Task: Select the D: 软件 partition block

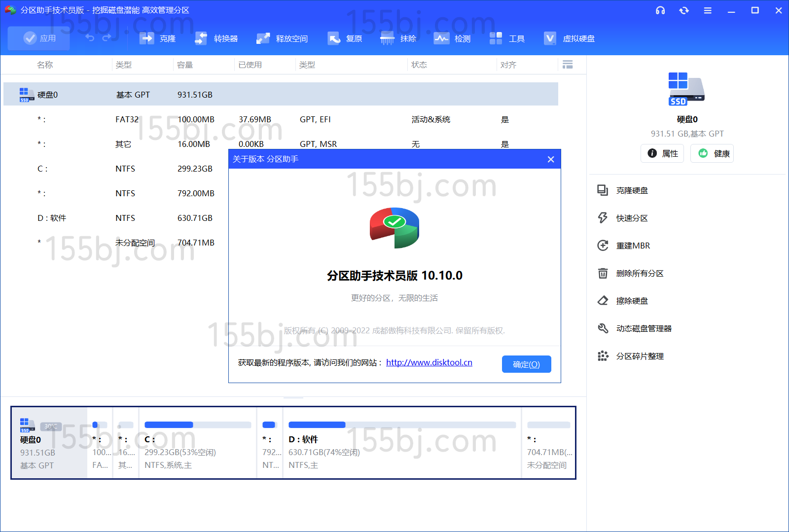Action: pos(401,443)
